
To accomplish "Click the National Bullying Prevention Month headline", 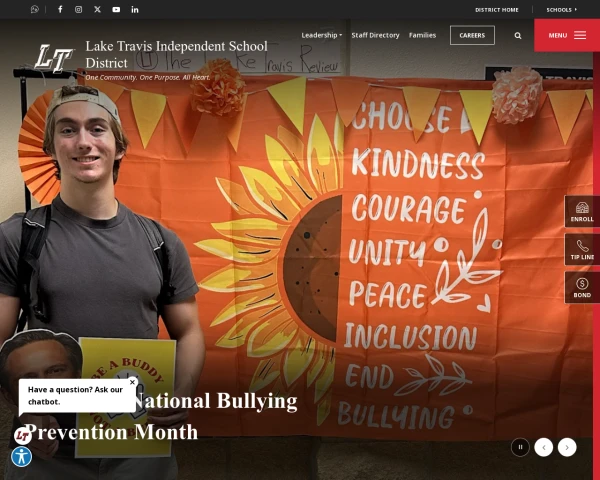I will 161,417.
